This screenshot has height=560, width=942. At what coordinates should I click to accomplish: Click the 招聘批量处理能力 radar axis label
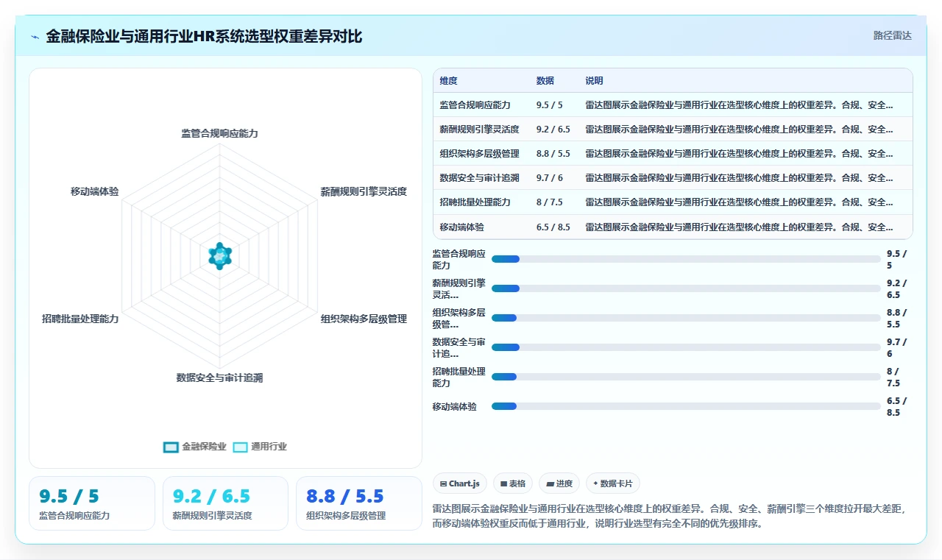(x=80, y=319)
